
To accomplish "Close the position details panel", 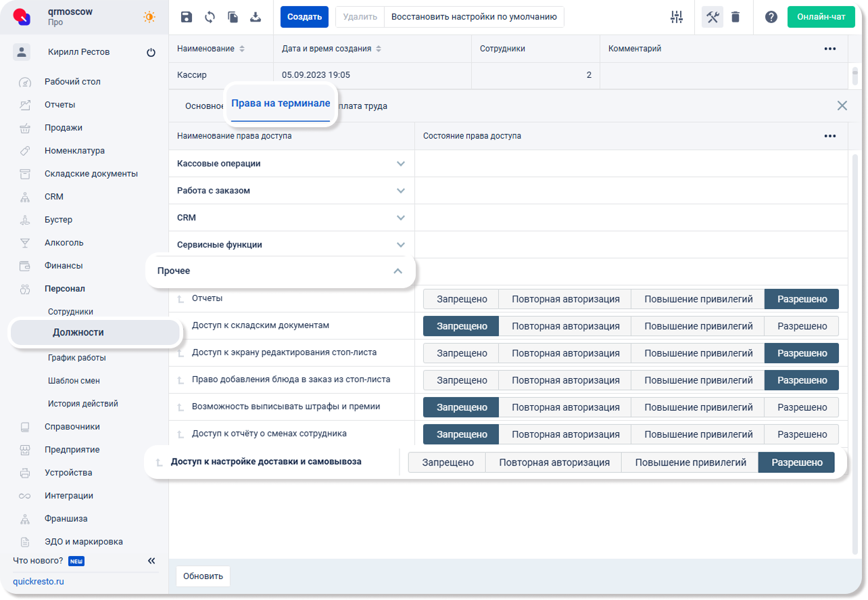I will (842, 106).
